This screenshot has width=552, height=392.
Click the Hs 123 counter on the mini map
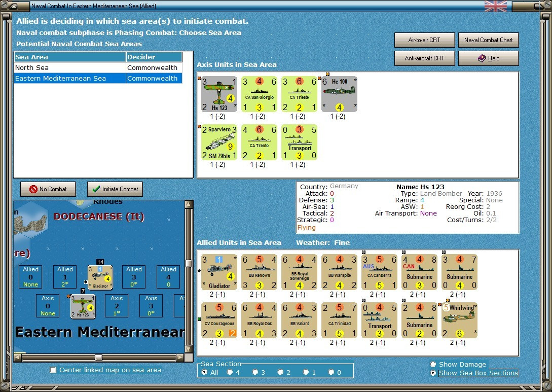(x=83, y=306)
